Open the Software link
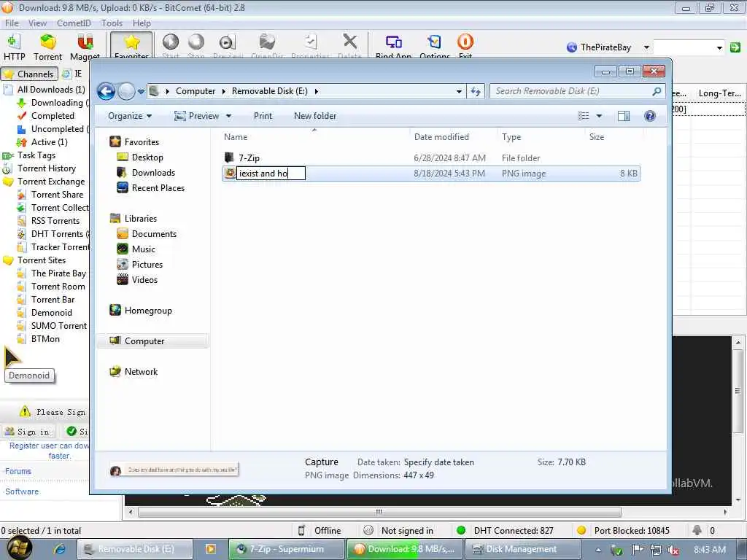This screenshot has height=560, width=747. pos(22,491)
